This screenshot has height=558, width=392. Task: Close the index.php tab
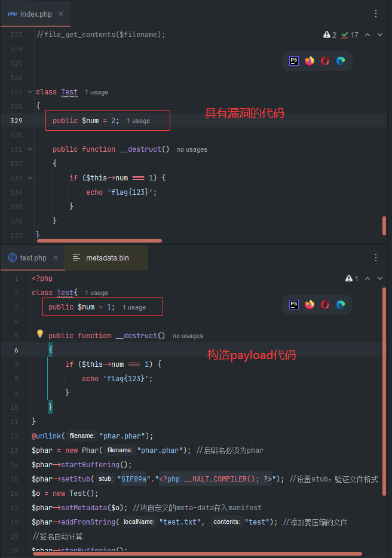pyautogui.click(x=61, y=14)
